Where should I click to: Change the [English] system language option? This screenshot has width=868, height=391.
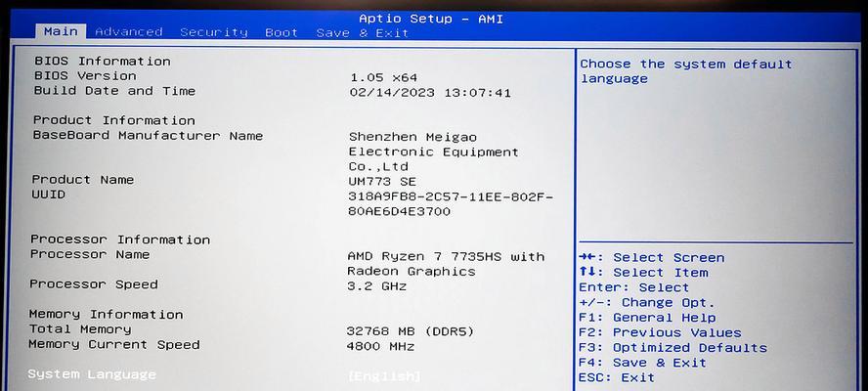385,376
